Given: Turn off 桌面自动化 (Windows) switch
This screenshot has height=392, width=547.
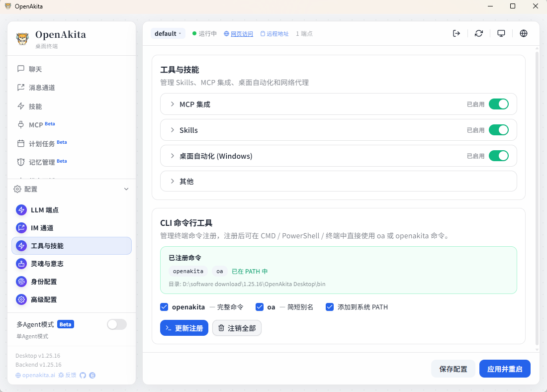Looking at the screenshot, I should click(x=498, y=156).
